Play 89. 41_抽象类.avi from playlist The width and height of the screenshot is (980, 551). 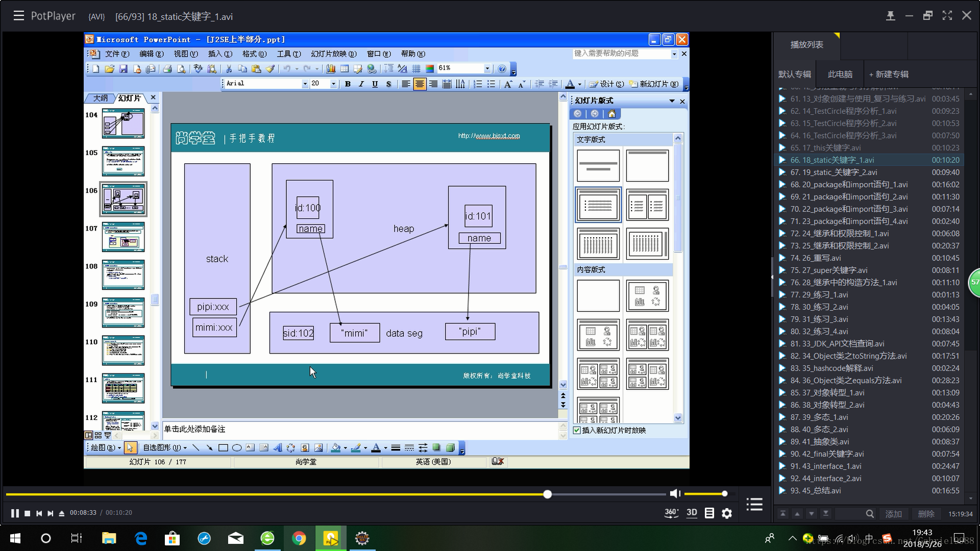(869, 442)
